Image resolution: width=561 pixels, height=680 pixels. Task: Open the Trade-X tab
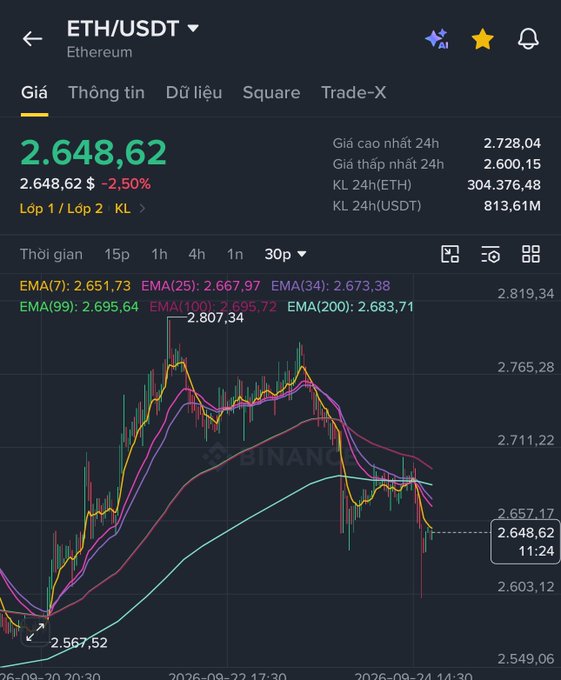353,92
